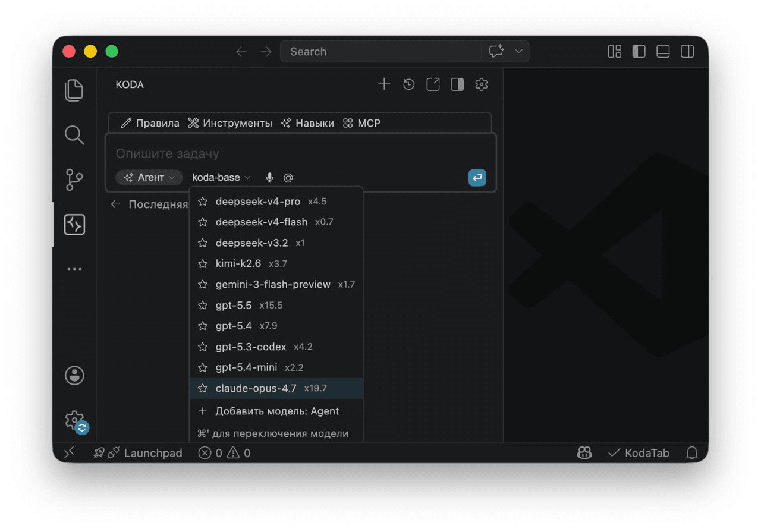
Task: Expand the chat dropdown chevron in title bar
Action: coord(518,51)
